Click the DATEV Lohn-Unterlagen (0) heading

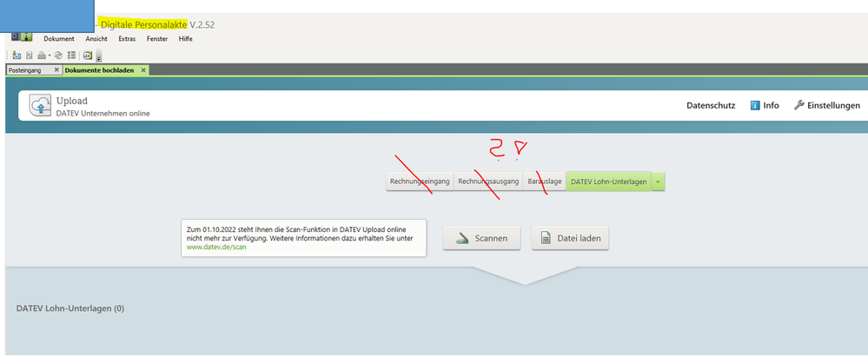pyautogui.click(x=70, y=308)
